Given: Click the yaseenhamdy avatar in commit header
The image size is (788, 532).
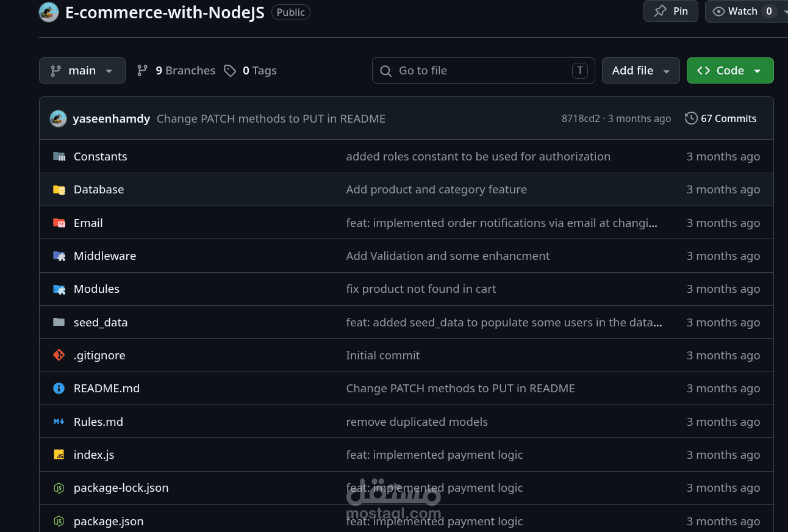Looking at the screenshot, I should (58, 118).
